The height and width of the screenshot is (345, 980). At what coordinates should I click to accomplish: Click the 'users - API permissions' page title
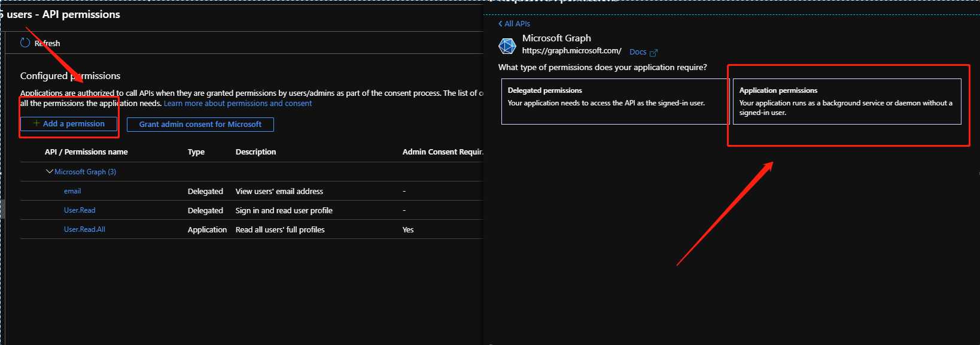coord(63,14)
